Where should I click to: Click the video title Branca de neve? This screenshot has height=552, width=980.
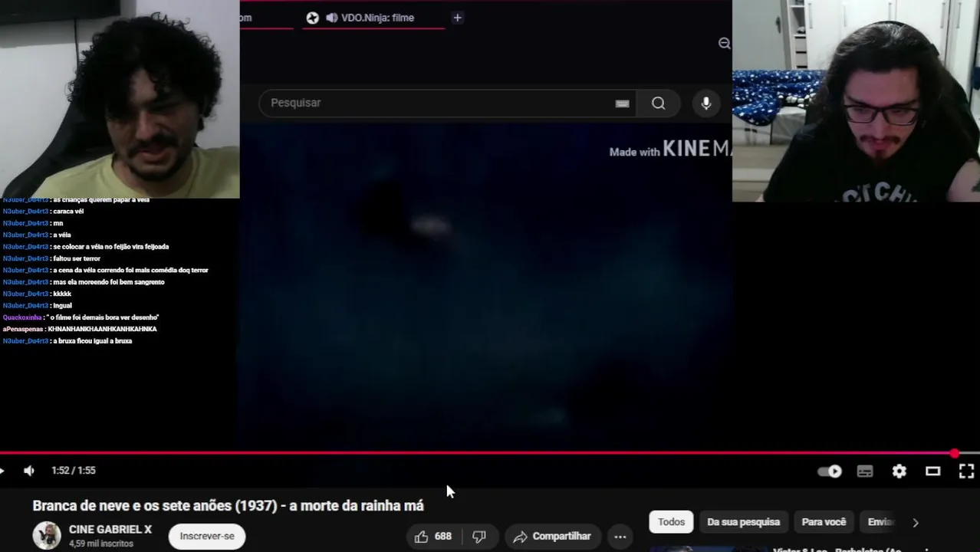click(x=228, y=506)
